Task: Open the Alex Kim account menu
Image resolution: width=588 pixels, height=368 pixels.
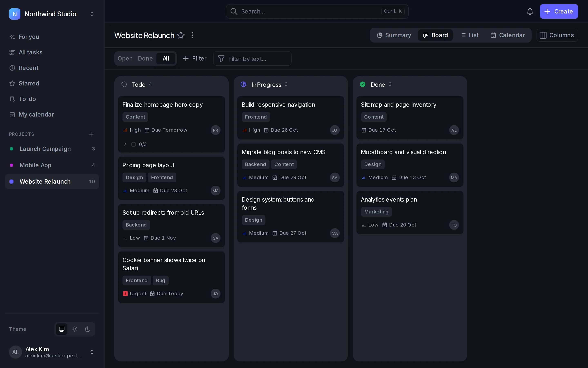Action: point(52,352)
